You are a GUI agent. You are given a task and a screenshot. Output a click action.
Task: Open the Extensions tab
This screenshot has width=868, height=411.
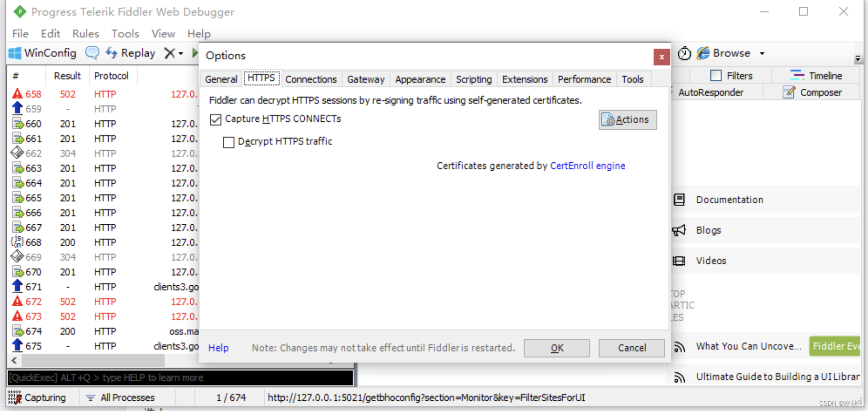tap(524, 79)
